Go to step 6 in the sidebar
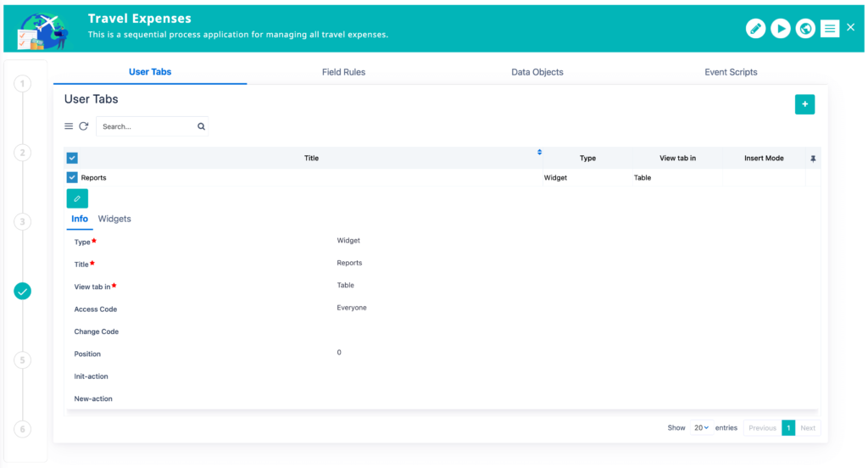 coord(23,429)
